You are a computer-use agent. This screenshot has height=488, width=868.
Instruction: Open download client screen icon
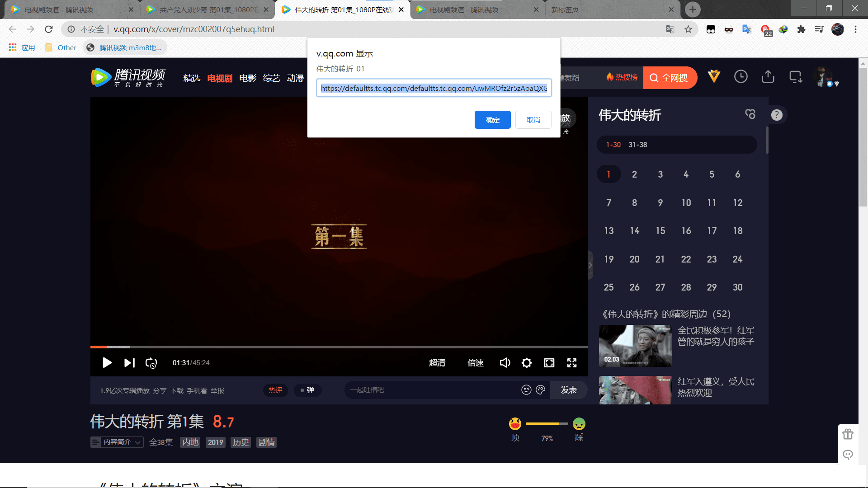click(796, 77)
